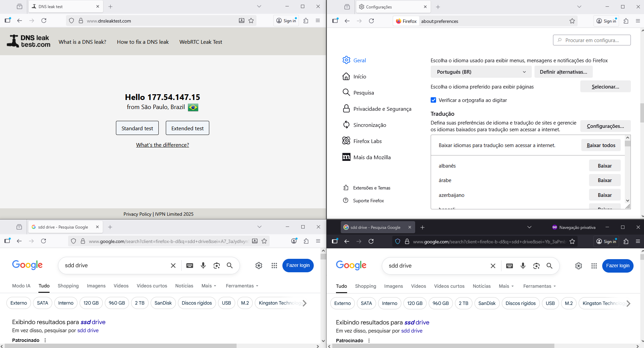This screenshot has width=644, height=348.
Task: Open Extensões e Temas link
Action: tap(367, 188)
